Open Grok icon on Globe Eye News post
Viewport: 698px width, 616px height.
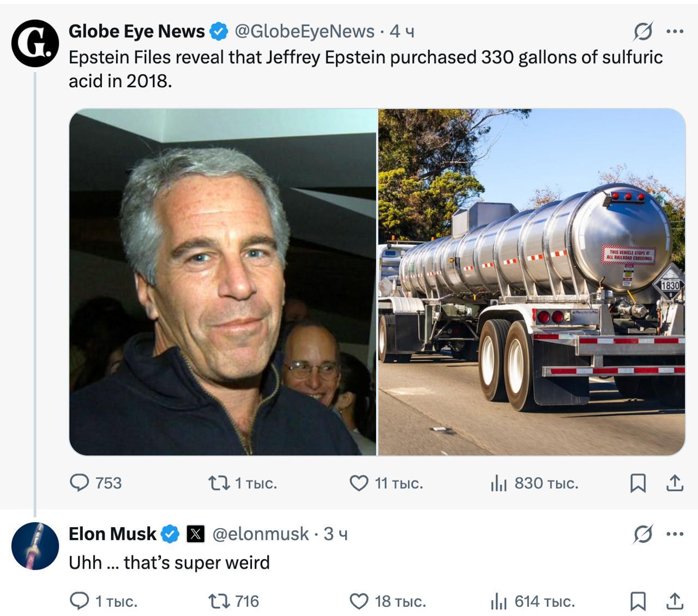pyautogui.click(x=643, y=32)
